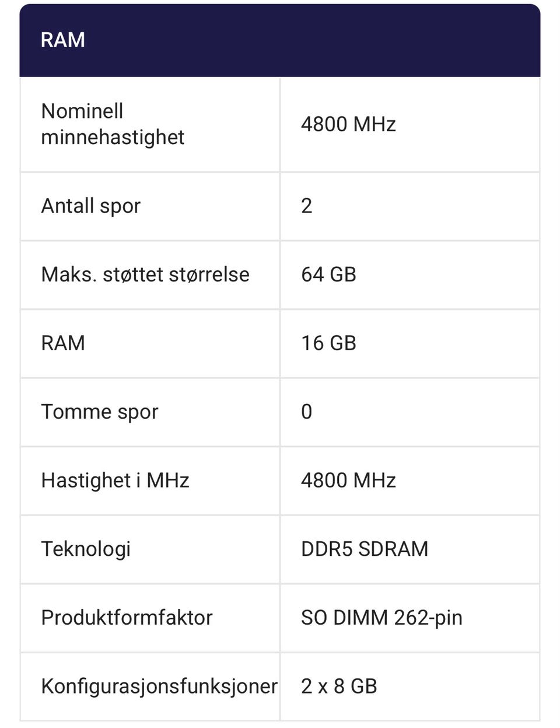Click the Antall spor value 2
Viewport: 560px width, 728px height.
307,206
